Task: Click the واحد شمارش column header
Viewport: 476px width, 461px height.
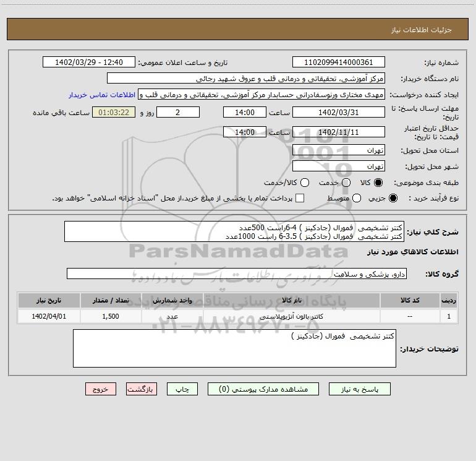Action: pyautogui.click(x=172, y=300)
